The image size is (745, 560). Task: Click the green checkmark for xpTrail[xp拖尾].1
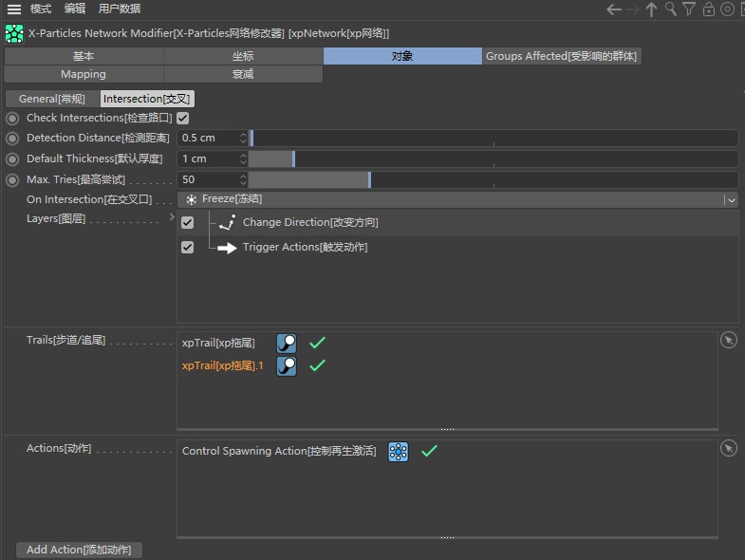[x=317, y=365]
